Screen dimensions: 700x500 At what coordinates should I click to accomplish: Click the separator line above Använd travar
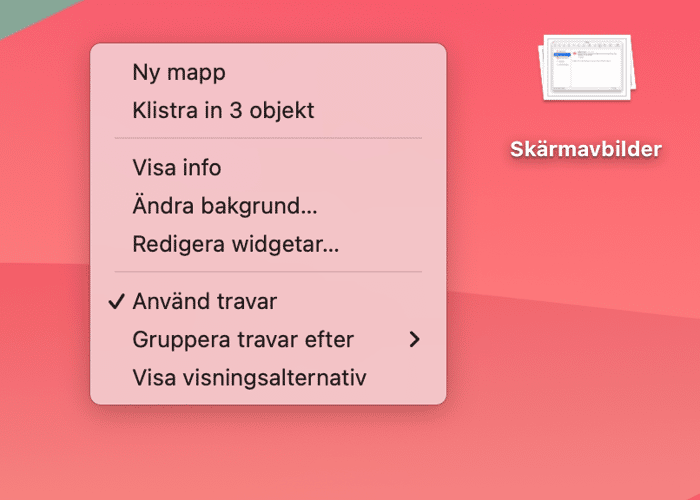coord(268,272)
